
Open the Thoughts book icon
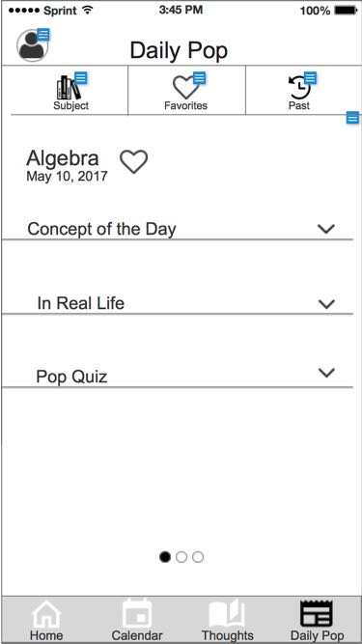pyautogui.click(x=227, y=614)
